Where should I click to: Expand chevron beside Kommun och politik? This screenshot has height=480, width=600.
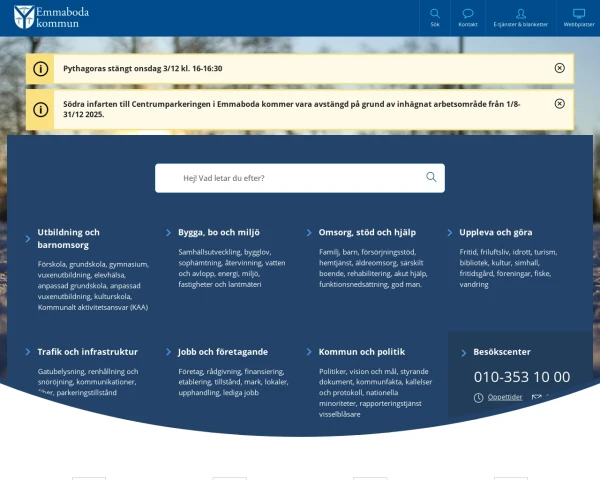coord(309,352)
